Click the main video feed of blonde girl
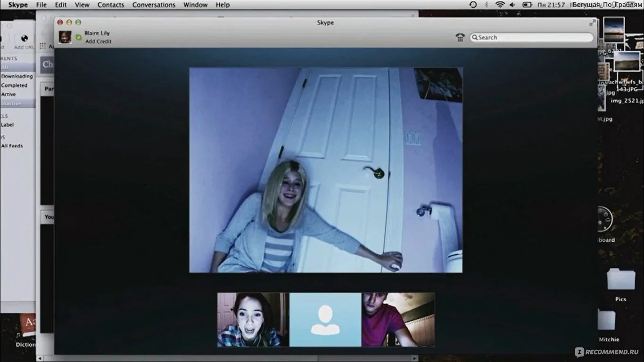Viewport: 644px width, 362px height. point(326,170)
